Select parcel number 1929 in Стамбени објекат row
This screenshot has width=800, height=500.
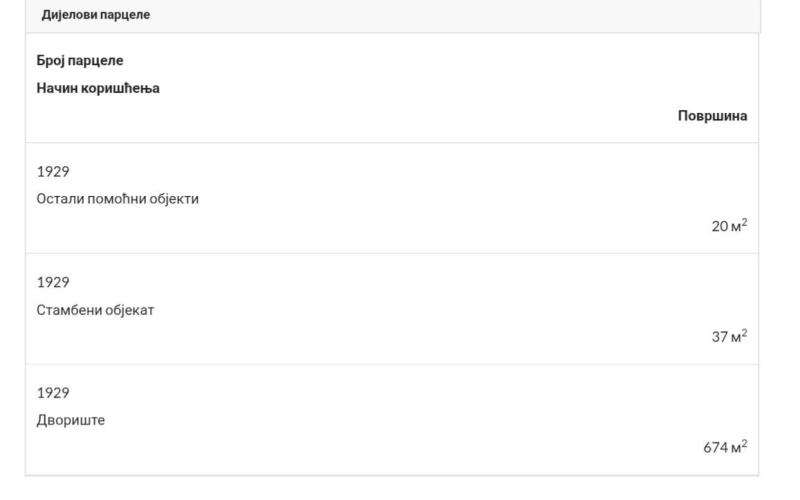click(x=53, y=282)
